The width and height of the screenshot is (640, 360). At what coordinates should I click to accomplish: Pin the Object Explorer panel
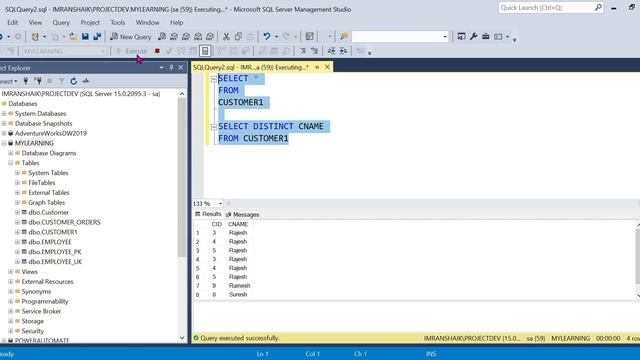171,67
